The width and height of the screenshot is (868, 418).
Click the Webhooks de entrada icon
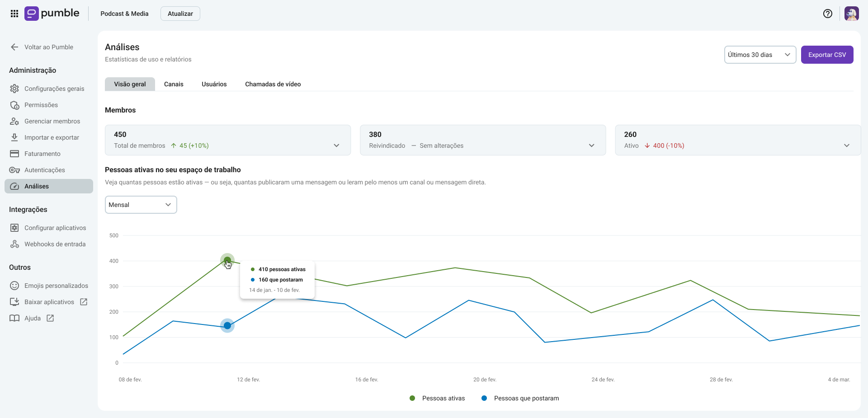tap(14, 244)
